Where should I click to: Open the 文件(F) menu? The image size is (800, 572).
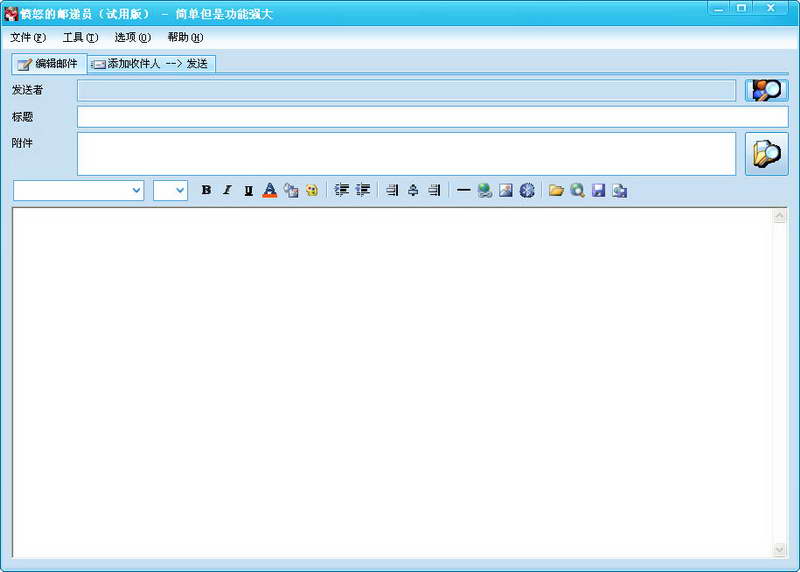[28, 37]
